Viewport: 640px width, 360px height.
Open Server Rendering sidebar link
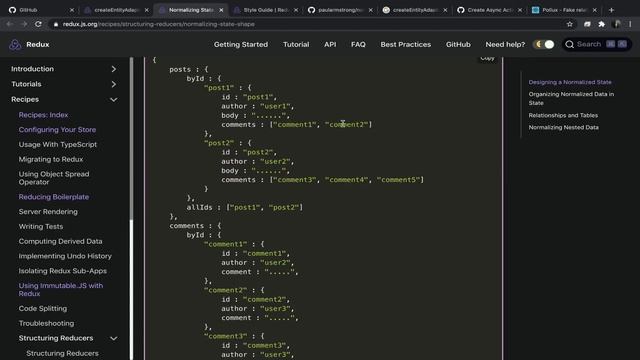coord(48,212)
